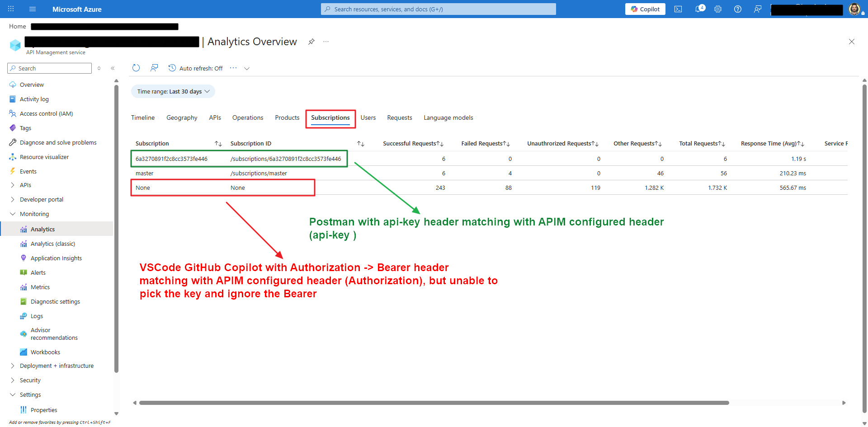The height and width of the screenshot is (427, 868).
Task: Switch to the APIs tab
Action: (x=215, y=117)
